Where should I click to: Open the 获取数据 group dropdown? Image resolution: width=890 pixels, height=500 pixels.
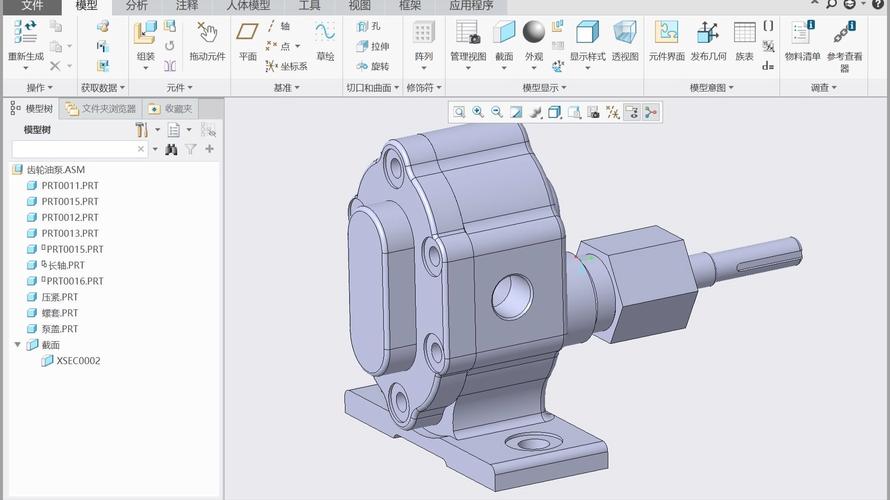[103, 88]
